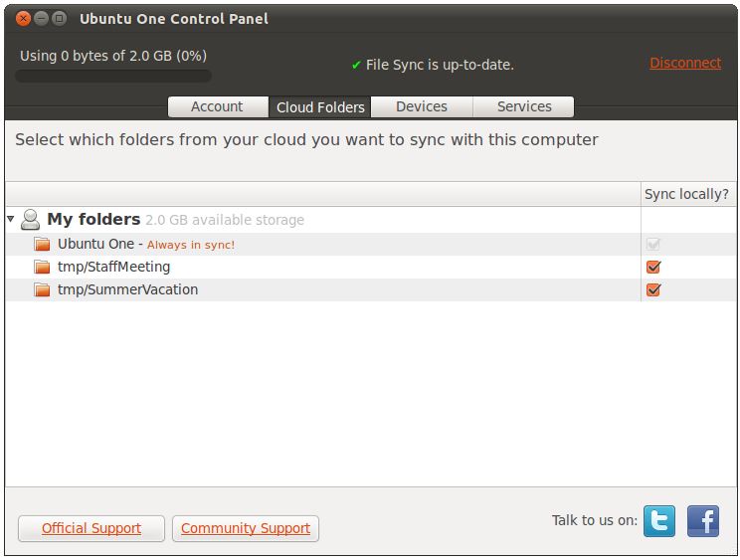Image resolution: width=740 pixels, height=560 pixels.
Task: Open the Devices tab
Action: coord(422,106)
